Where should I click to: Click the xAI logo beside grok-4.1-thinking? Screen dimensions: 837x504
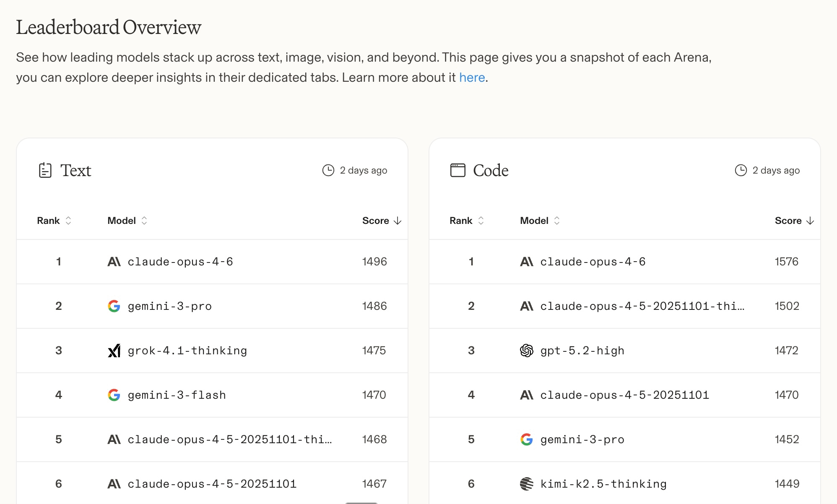pyautogui.click(x=114, y=351)
